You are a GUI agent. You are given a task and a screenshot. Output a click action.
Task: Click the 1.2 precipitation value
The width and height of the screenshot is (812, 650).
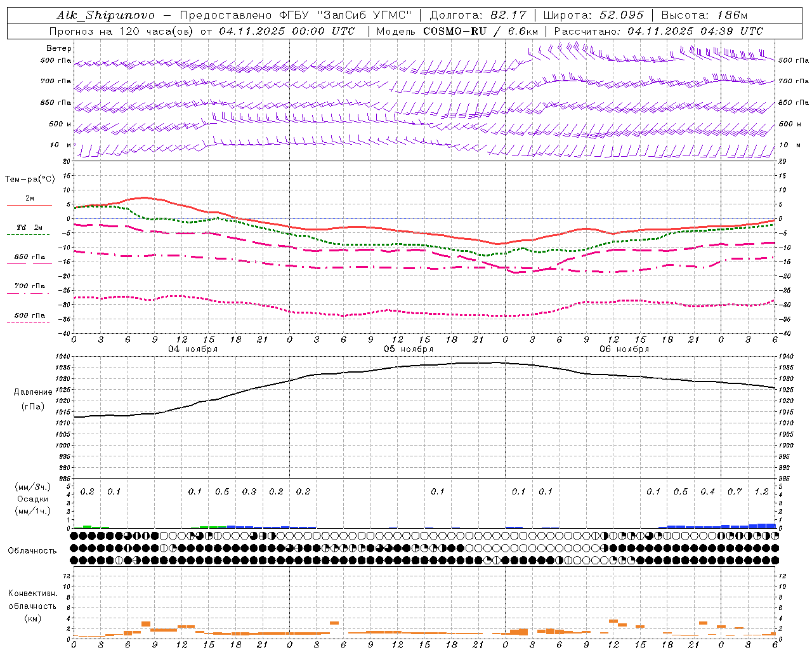tap(761, 492)
